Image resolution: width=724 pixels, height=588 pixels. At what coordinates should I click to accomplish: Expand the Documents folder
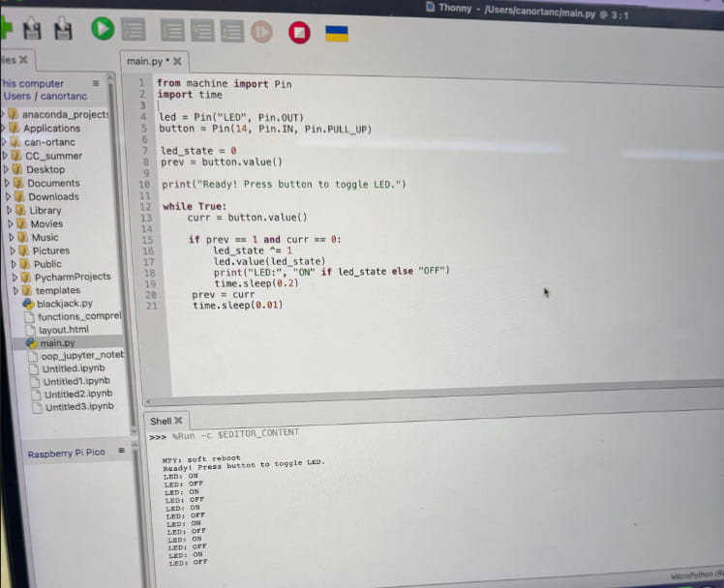[7, 183]
